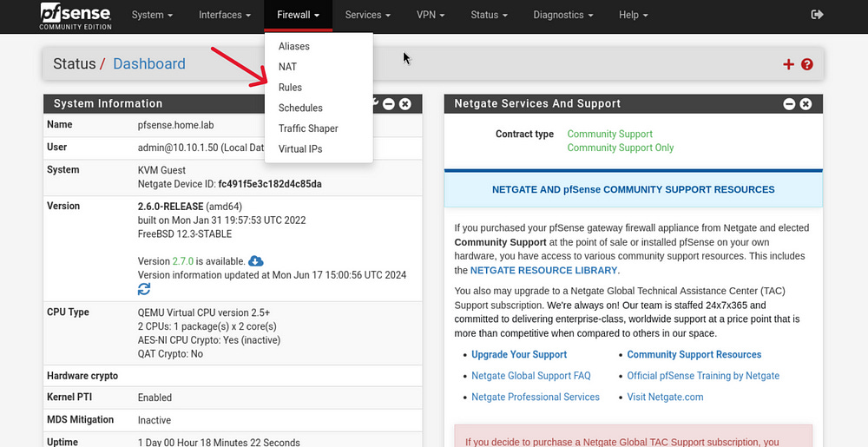
Task: Click the Status breadcrumb text
Action: click(75, 64)
